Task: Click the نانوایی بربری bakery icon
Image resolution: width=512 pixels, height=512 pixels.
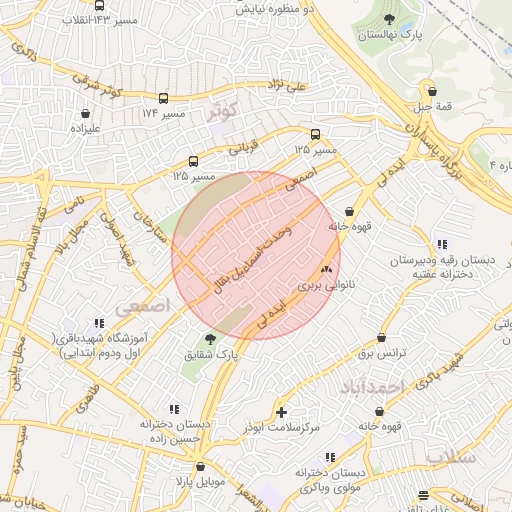Action: 326,269
